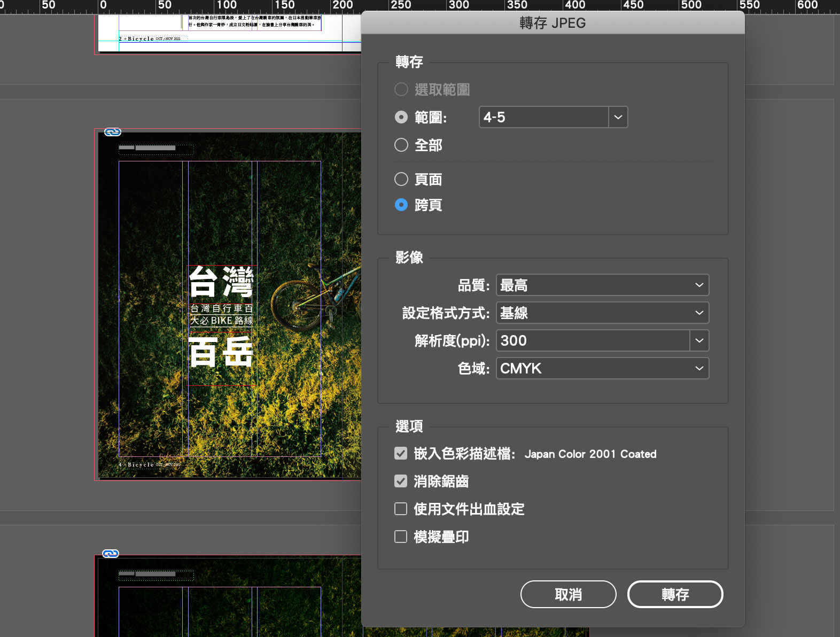840x637 pixels.
Task: Click the link icon on the page 4 image
Action: [113, 132]
